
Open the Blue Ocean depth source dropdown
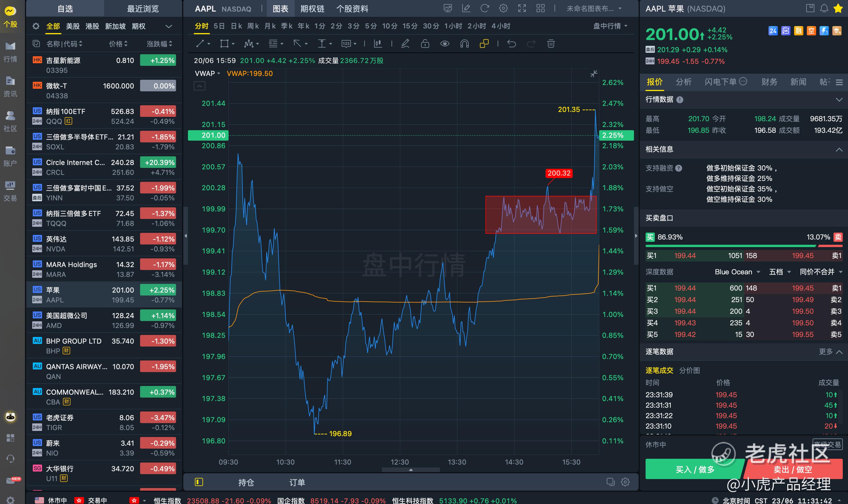tap(737, 272)
